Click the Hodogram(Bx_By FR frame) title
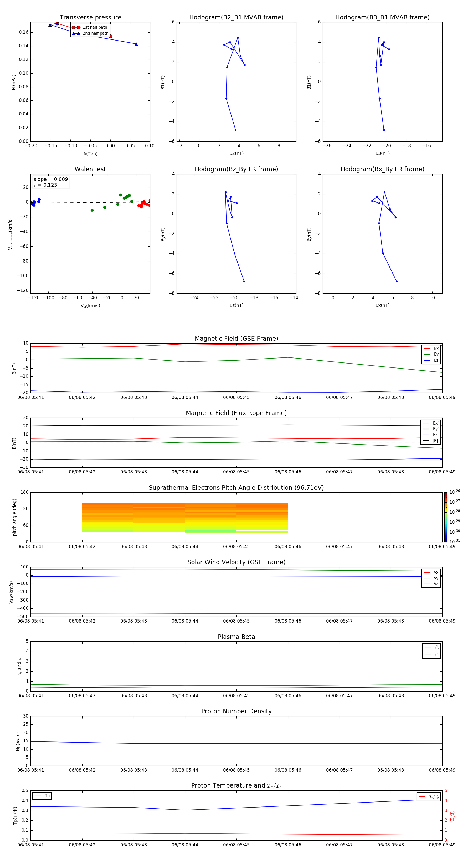The height and width of the screenshot is (868, 473). point(382,169)
